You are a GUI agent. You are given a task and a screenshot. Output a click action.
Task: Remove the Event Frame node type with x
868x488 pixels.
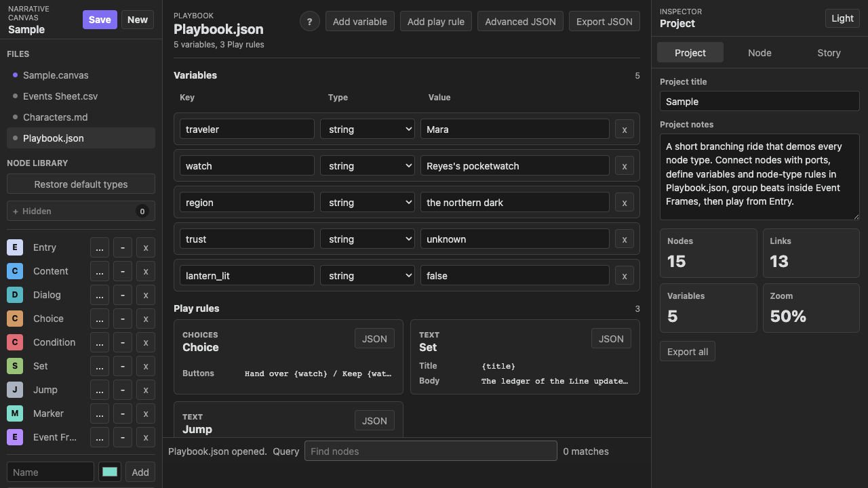[146, 437]
